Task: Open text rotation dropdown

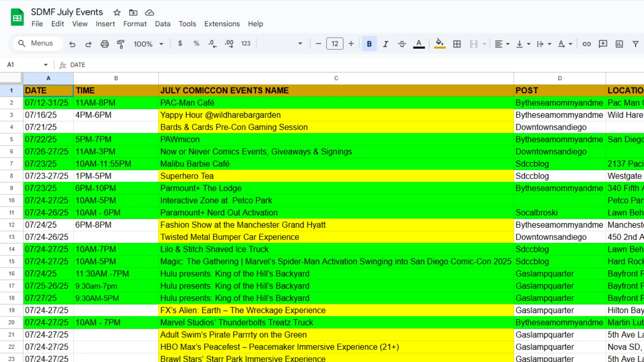Action: [565, 44]
